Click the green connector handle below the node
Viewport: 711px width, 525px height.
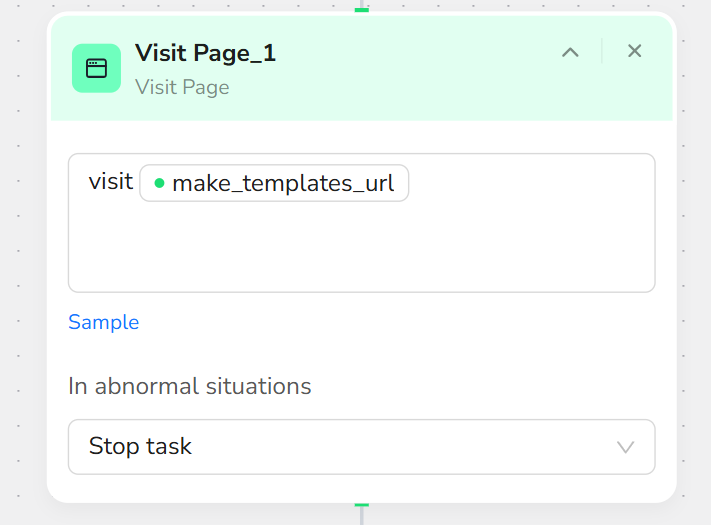coord(361,505)
